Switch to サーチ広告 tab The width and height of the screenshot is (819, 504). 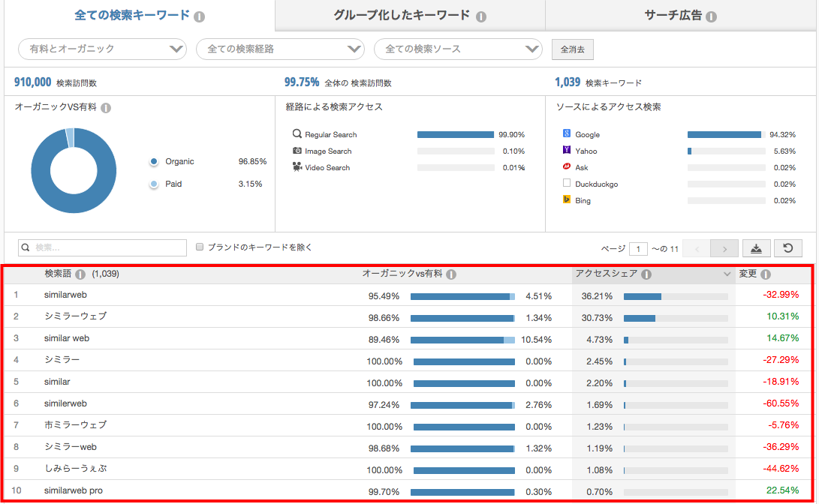pos(681,15)
